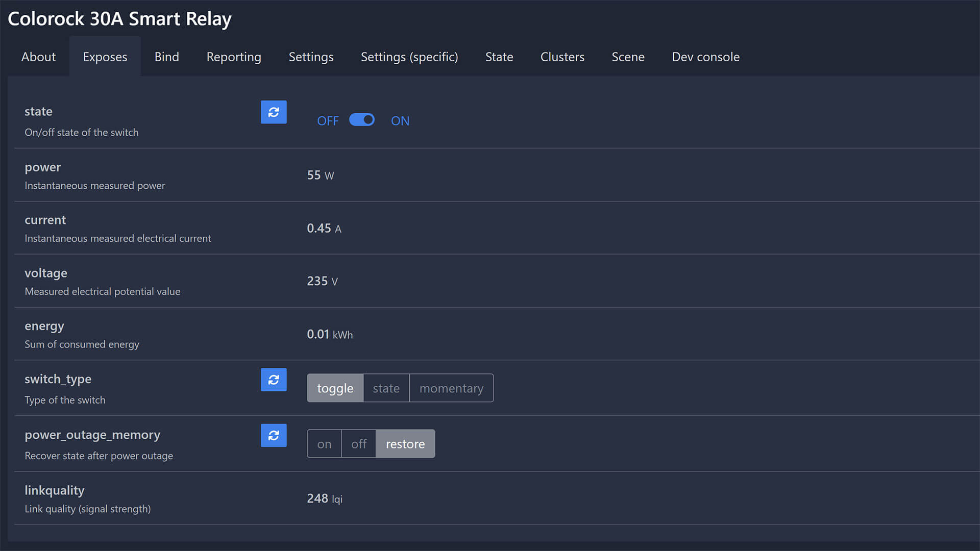This screenshot has width=980, height=551.
Task: Open the Settings (specific) tab
Action: coord(409,57)
